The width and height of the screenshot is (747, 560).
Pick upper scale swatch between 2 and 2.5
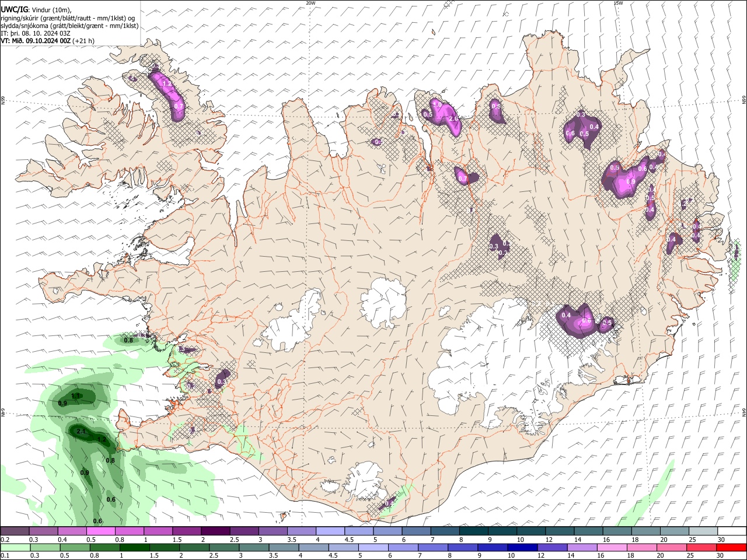pos(215,531)
